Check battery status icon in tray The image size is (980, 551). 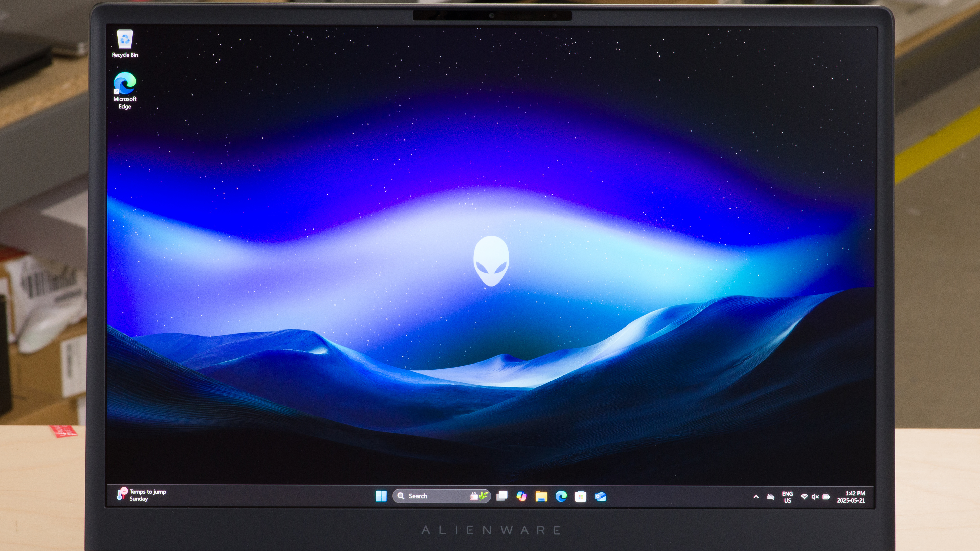[826, 497]
